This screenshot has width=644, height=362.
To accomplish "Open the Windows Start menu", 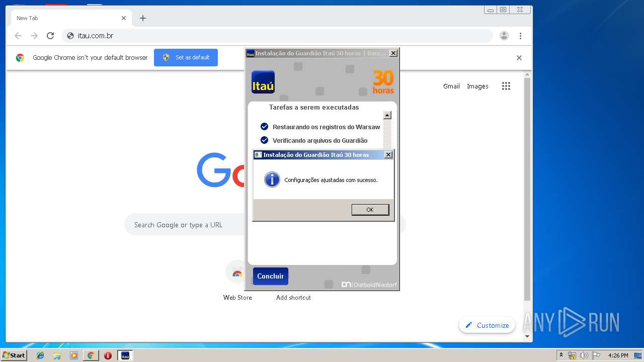I will tap(14, 355).
